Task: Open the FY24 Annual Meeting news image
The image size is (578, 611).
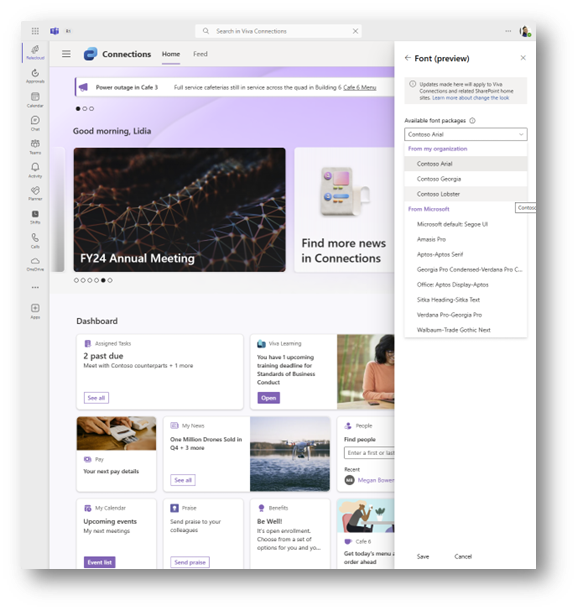Action: pyautogui.click(x=179, y=210)
